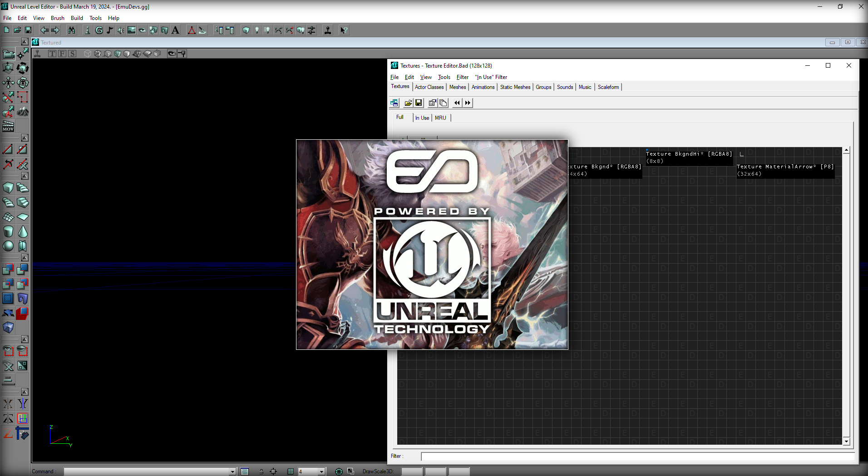This screenshot has height=476, width=868.
Task: Open the matinee MOV mode icon
Action: click(8, 126)
